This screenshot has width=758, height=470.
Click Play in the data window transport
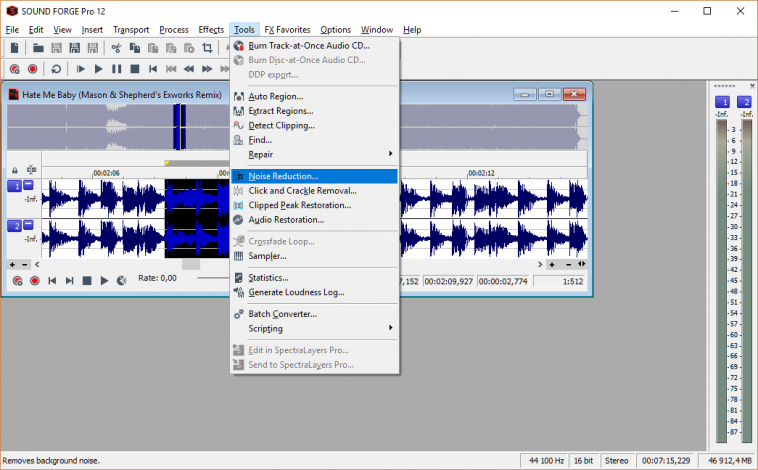104,281
